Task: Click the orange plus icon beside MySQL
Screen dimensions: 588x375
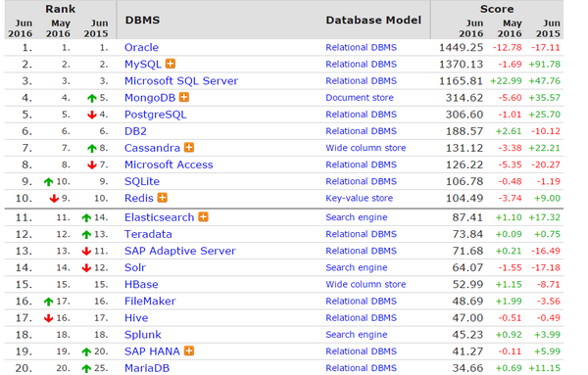Action: point(171,64)
